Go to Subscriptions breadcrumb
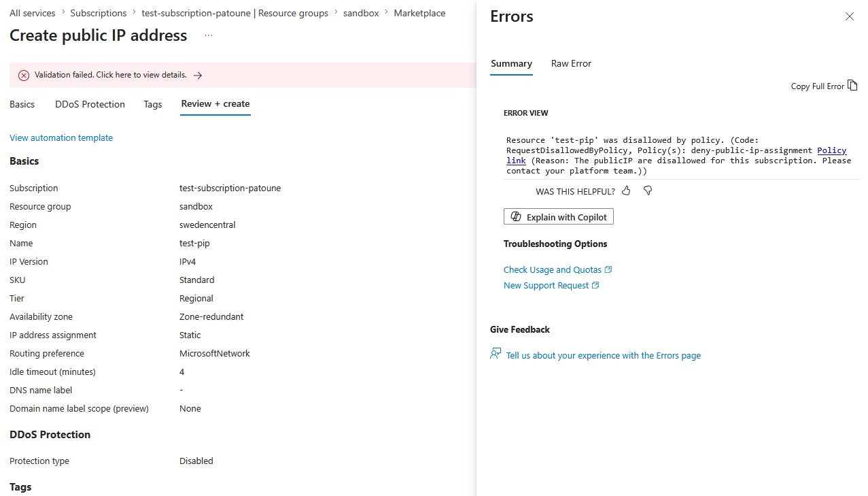The image size is (868, 496). pos(99,13)
